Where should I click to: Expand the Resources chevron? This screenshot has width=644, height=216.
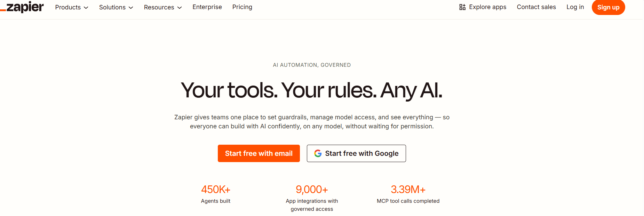pyautogui.click(x=180, y=8)
